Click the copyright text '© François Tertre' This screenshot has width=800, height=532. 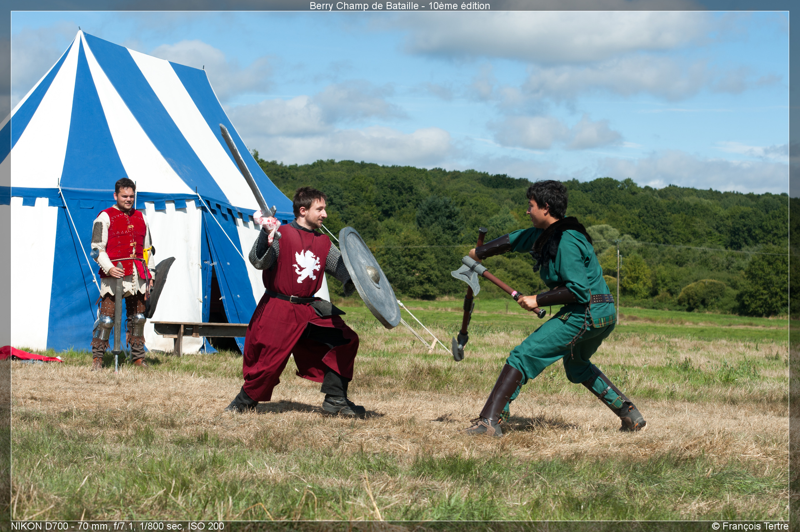[750, 526]
